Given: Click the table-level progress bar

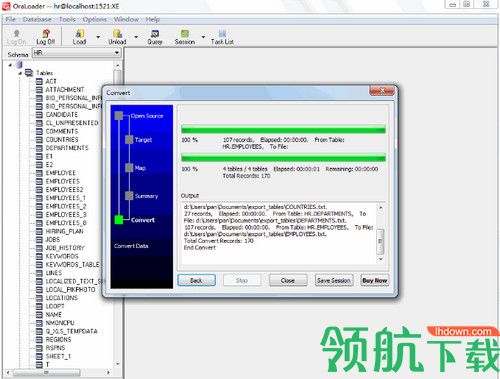Looking at the screenshot, I should (x=283, y=129).
